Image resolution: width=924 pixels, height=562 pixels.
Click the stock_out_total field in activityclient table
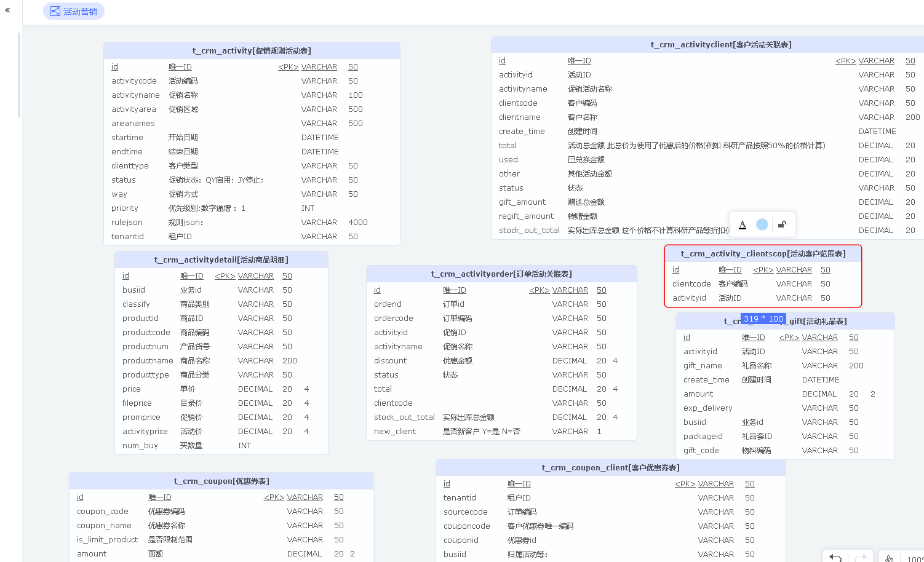[x=529, y=231]
